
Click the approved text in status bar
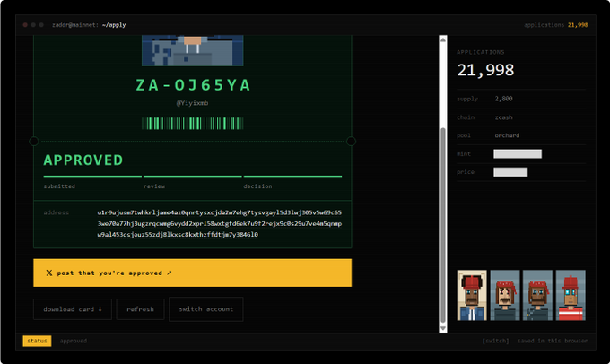pyautogui.click(x=74, y=341)
